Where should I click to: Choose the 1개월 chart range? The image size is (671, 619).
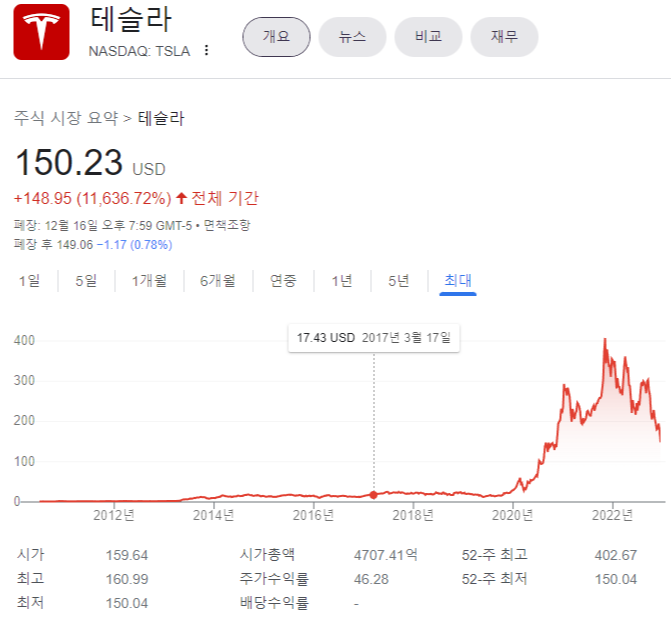tap(149, 281)
